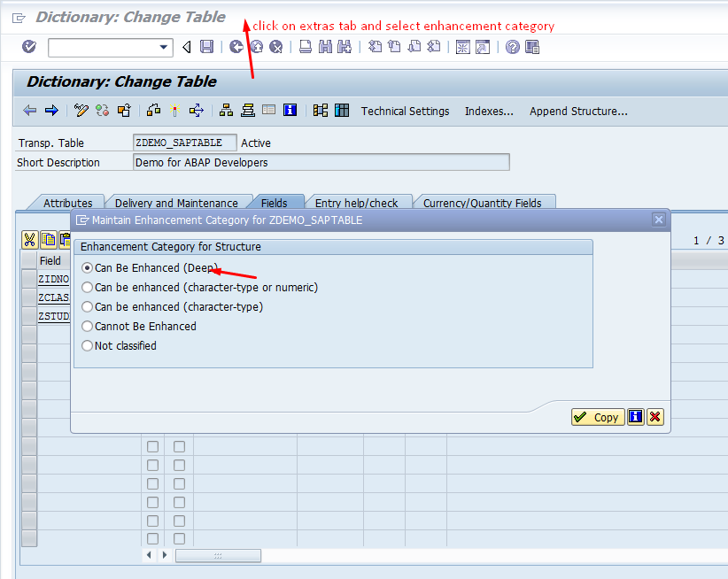Click the Save icon in the standard toolbar
This screenshot has width=728, height=579.
[x=206, y=47]
